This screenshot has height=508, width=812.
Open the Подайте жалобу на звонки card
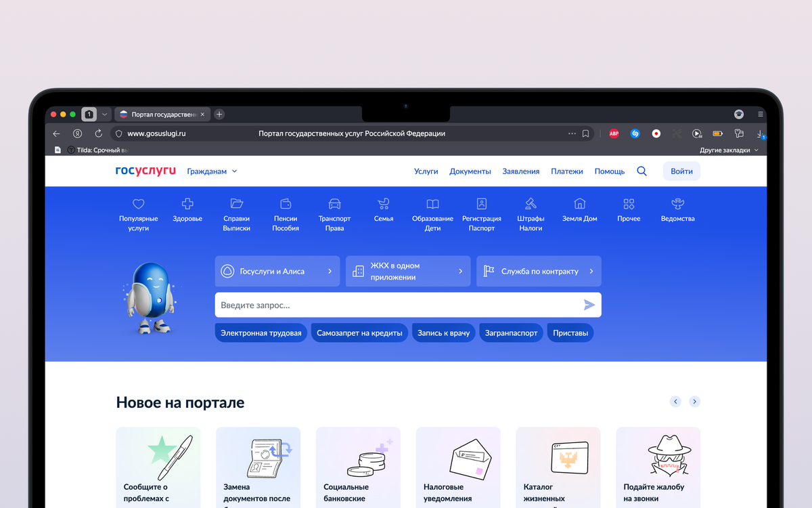tap(658, 467)
